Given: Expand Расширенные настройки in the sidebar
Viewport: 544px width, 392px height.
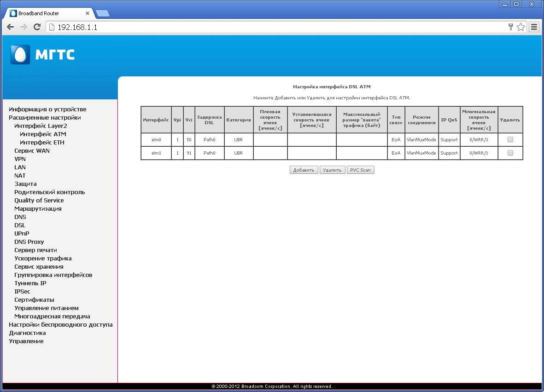Looking at the screenshot, I should tap(45, 118).
